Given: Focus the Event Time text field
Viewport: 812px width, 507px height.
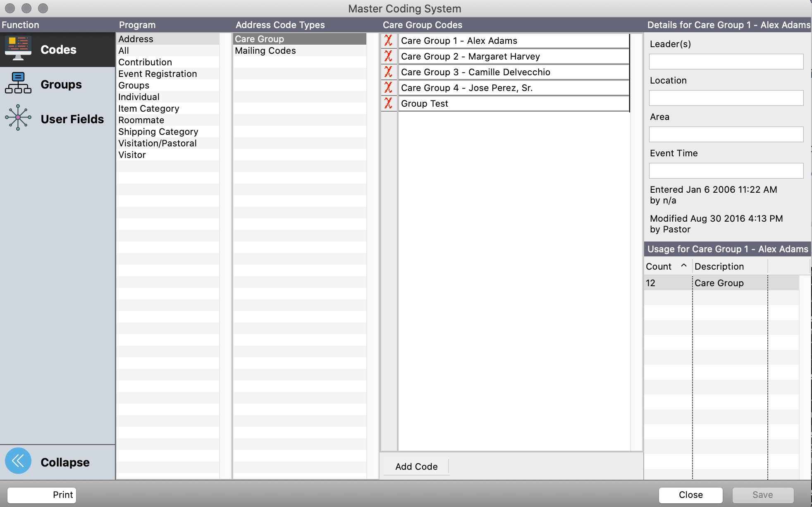Looking at the screenshot, I should pyautogui.click(x=726, y=171).
